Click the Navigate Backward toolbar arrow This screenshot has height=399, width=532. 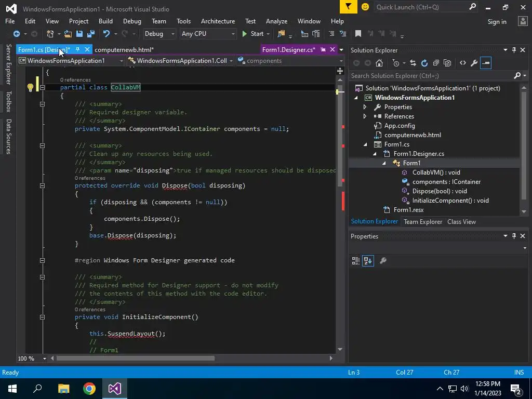pyautogui.click(x=16, y=34)
